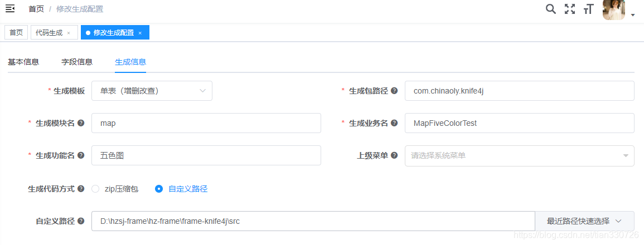Switch to the 基本信息 tab

coord(23,62)
